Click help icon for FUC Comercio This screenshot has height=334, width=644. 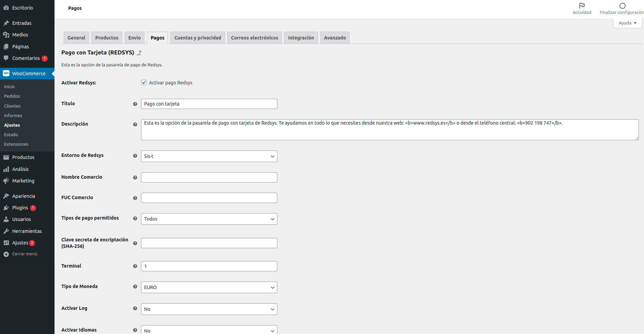[135, 198]
